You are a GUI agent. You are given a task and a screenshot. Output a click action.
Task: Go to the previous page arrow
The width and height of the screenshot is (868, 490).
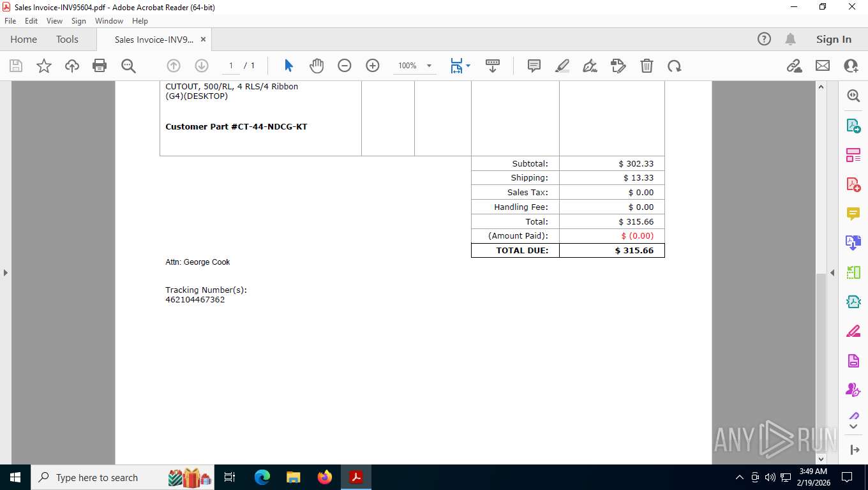click(x=174, y=66)
